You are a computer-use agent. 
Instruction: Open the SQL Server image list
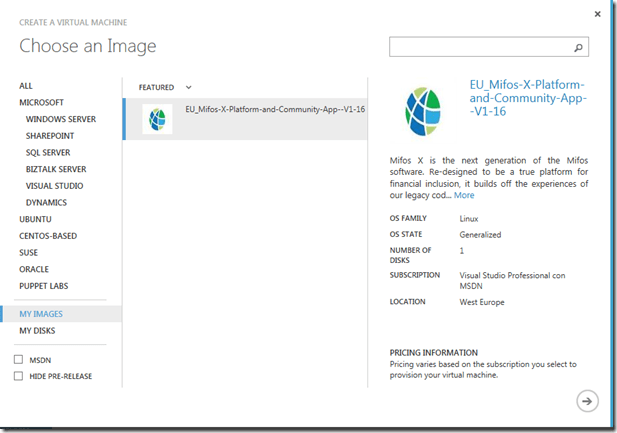point(49,153)
